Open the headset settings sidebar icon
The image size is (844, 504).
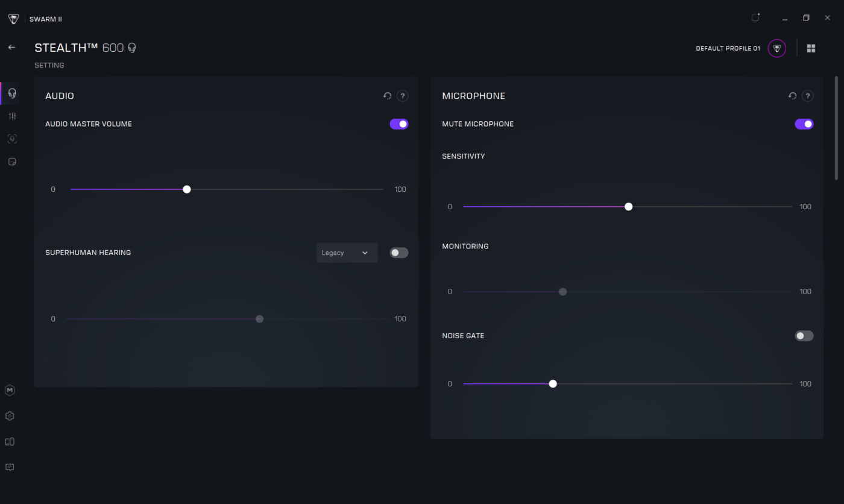tap(11, 93)
